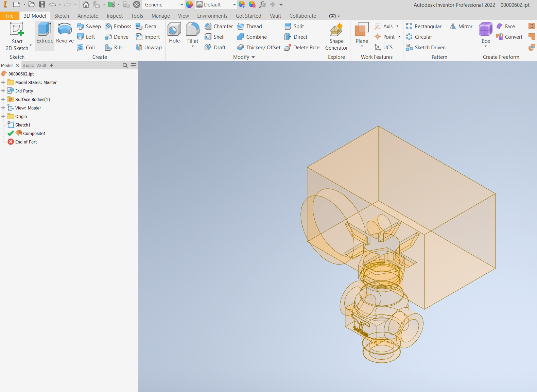Select the Chamfer tool
The image size is (537, 392).
(219, 27)
